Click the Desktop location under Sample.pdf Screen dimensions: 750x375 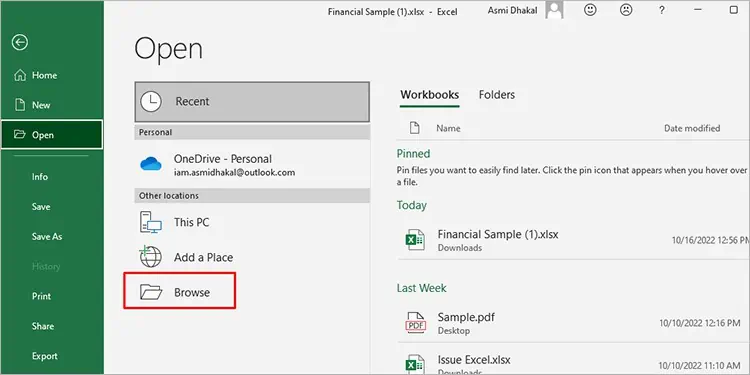tap(453, 331)
